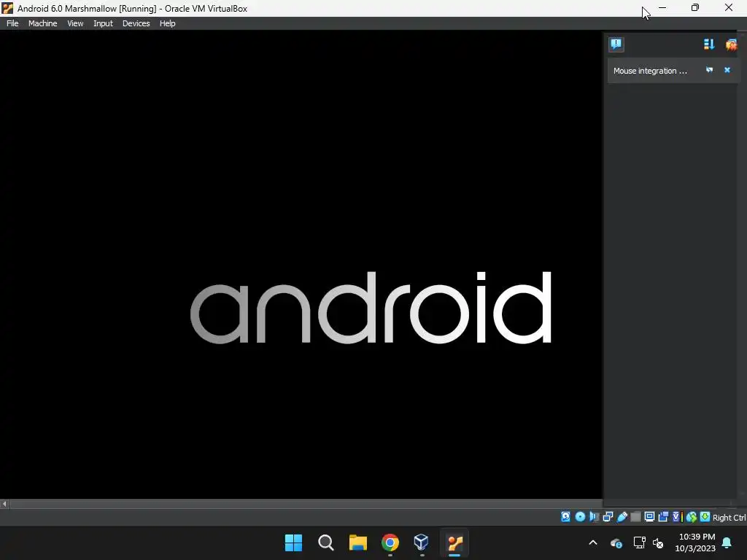Click the shared folders indicator

pos(635,517)
